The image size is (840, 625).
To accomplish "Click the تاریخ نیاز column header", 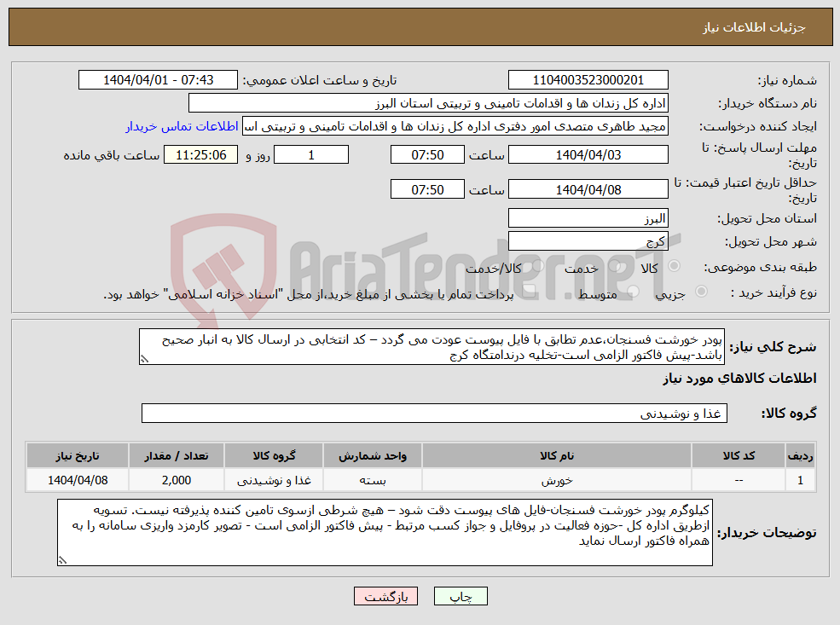I will pos(78,456).
